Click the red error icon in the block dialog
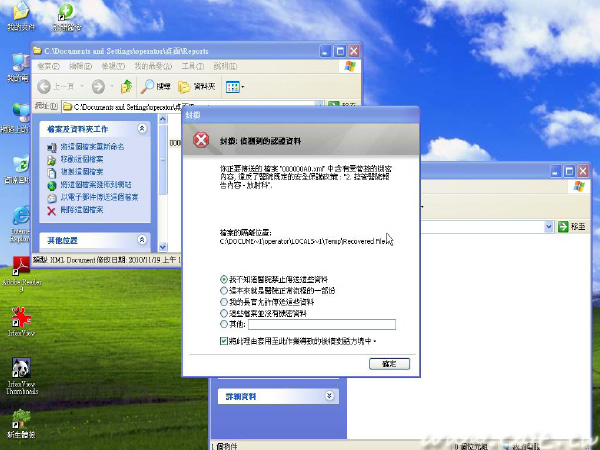The height and width of the screenshot is (450, 600). click(x=201, y=140)
